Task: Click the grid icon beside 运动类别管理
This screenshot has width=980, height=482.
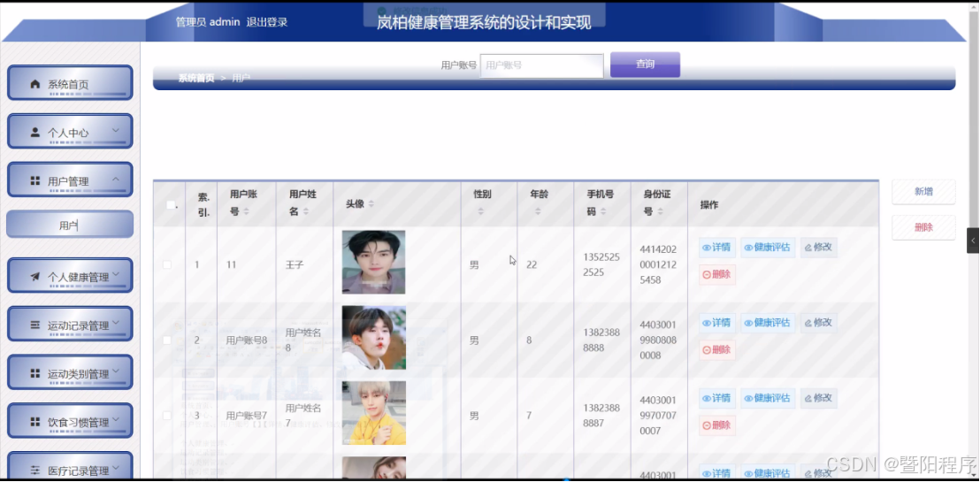Action: tap(35, 373)
